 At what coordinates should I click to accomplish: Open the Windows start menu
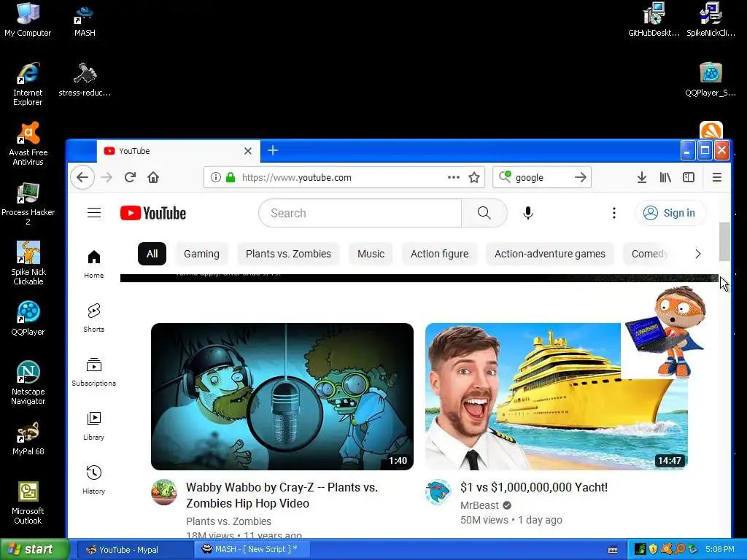[x=35, y=549]
